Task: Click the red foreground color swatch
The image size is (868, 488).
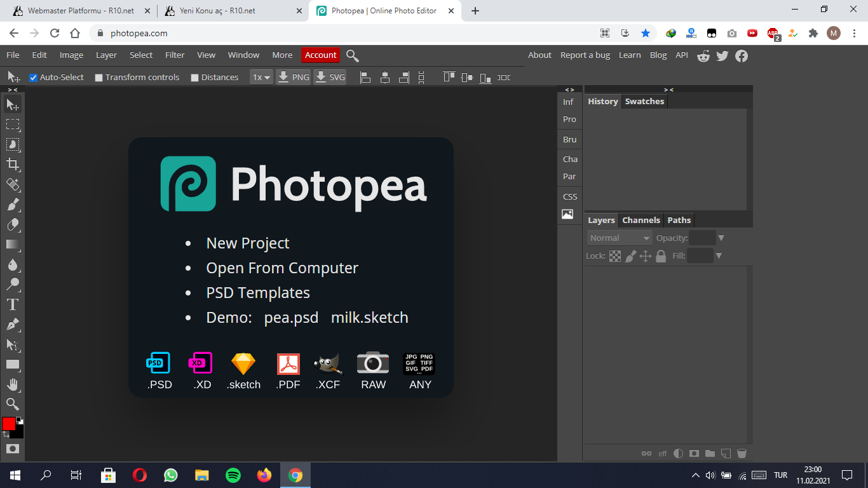Action: [x=8, y=424]
